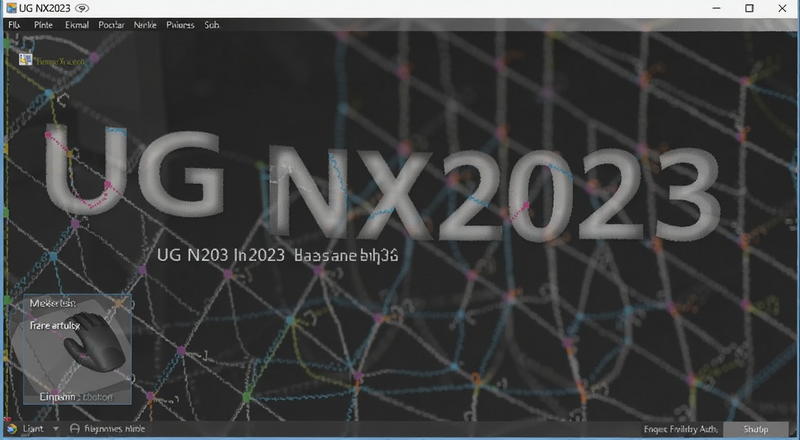The image size is (800, 440).
Task: Close the UG NX2023 window
Action: pos(782,8)
